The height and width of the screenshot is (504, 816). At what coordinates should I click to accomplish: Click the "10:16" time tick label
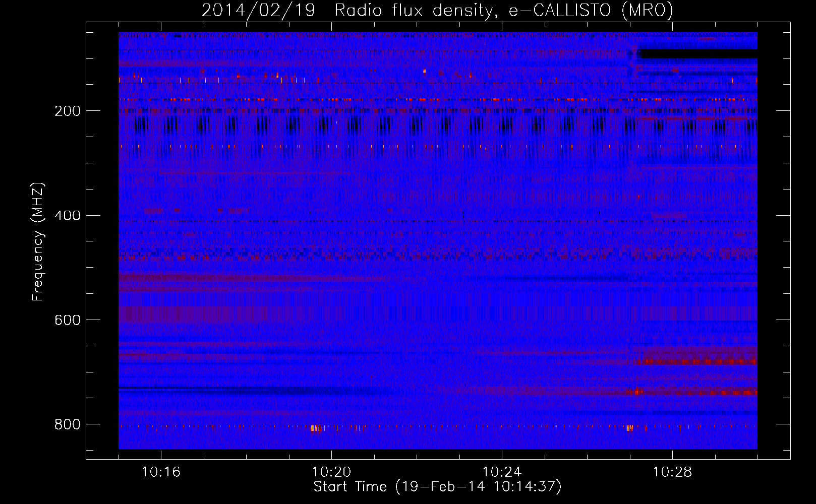coord(161,472)
